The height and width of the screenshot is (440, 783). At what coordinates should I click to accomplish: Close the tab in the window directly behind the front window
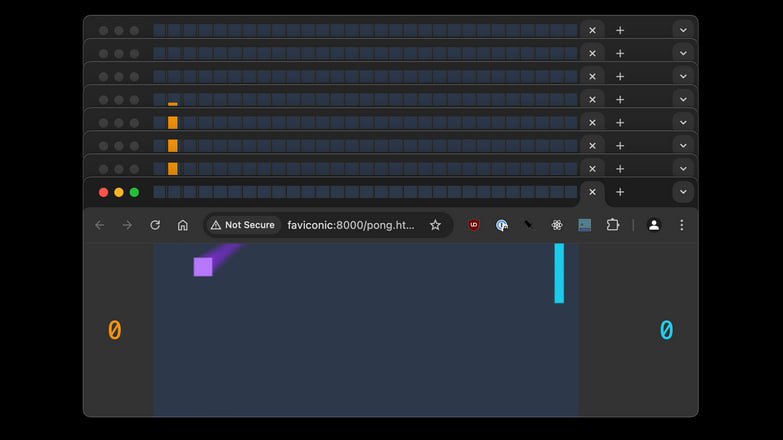click(x=592, y=169)
